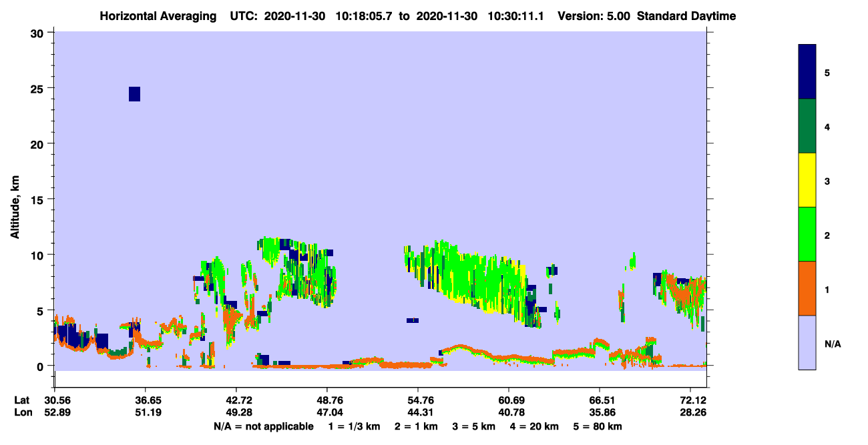
Task: Click the isolated dark blue block near 25 km
Action: (x=134, y=94)
